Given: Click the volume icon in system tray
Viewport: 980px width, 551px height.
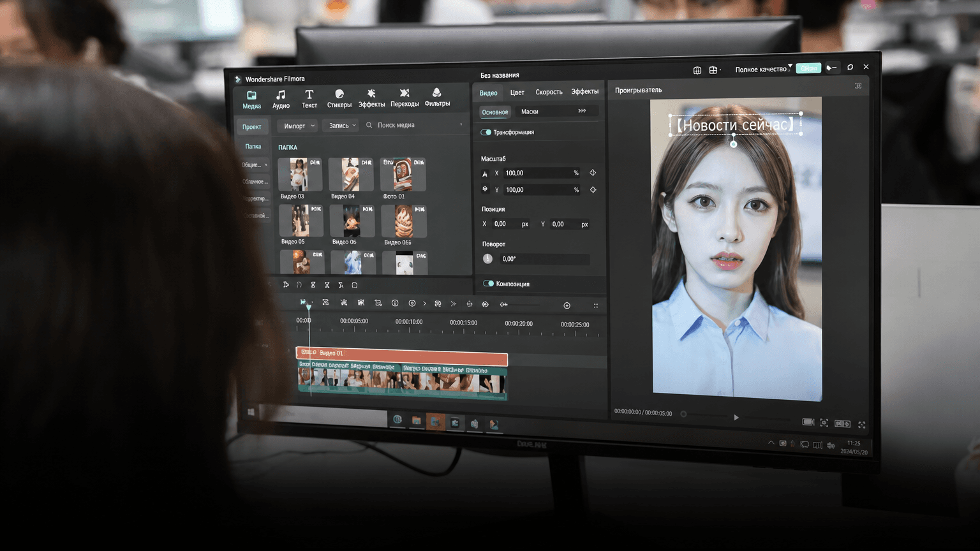Looking at the screenshot, I should coord(831,445).
